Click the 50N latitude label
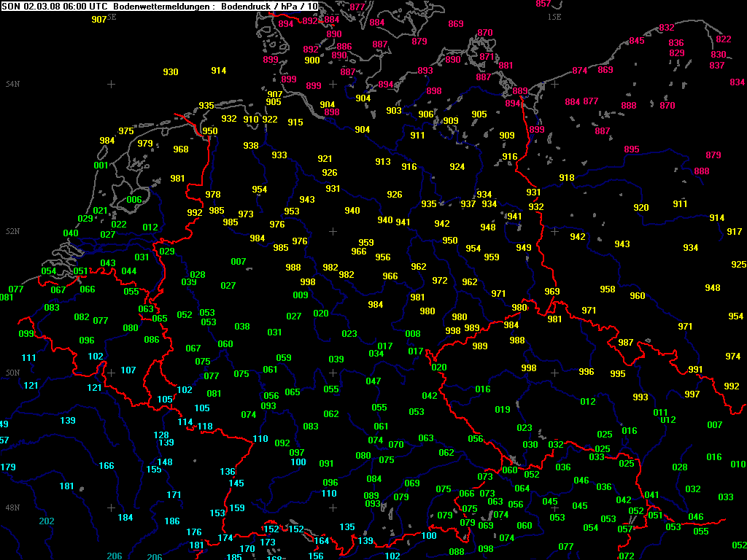 pyautogui.click(x=12, y=373)
